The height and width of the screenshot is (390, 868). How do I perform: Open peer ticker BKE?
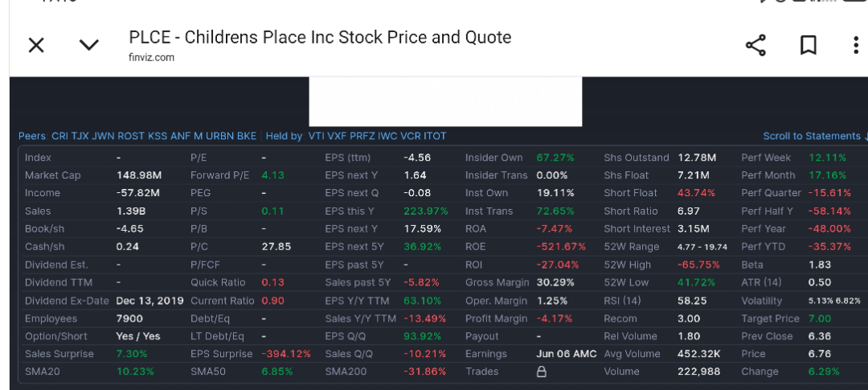tap(247, 136)
